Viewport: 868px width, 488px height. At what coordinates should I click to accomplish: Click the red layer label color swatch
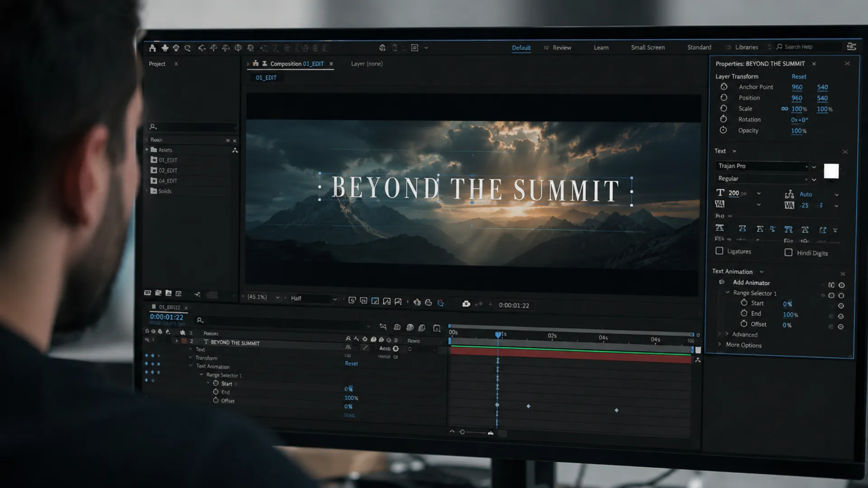[x=184, y=341]
